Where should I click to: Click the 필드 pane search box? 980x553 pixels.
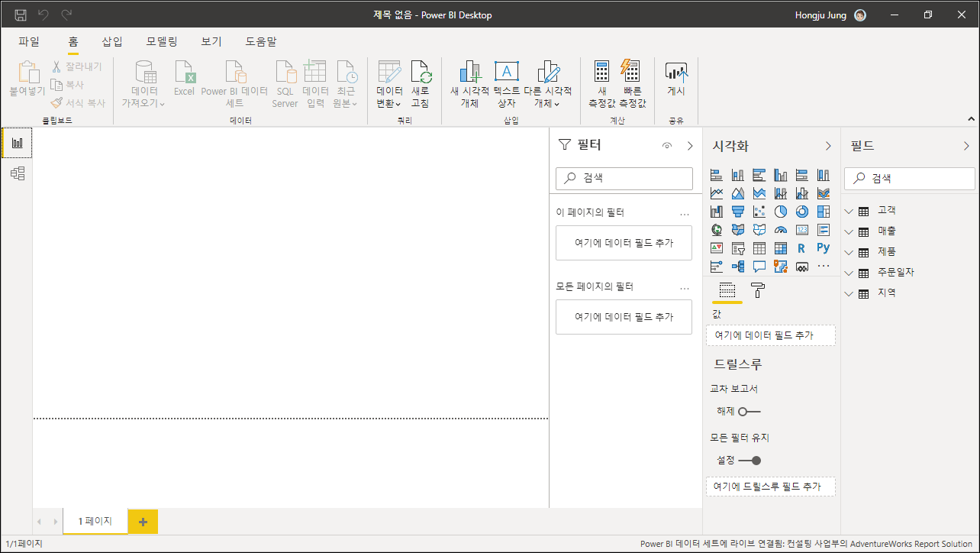[x=910, y=178]
